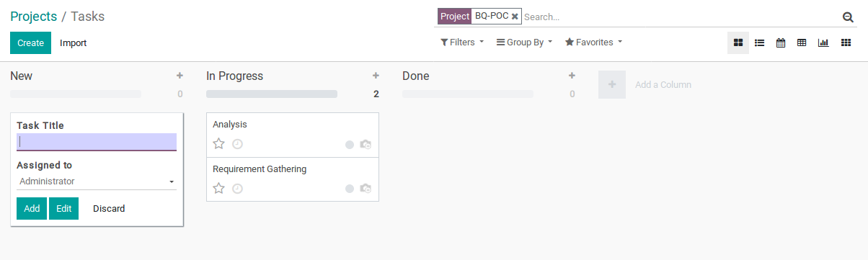Expand the Filters dropdown
The height and width of the screenshot is (260, 868).
pyautogui.click(x=462, y=42)
